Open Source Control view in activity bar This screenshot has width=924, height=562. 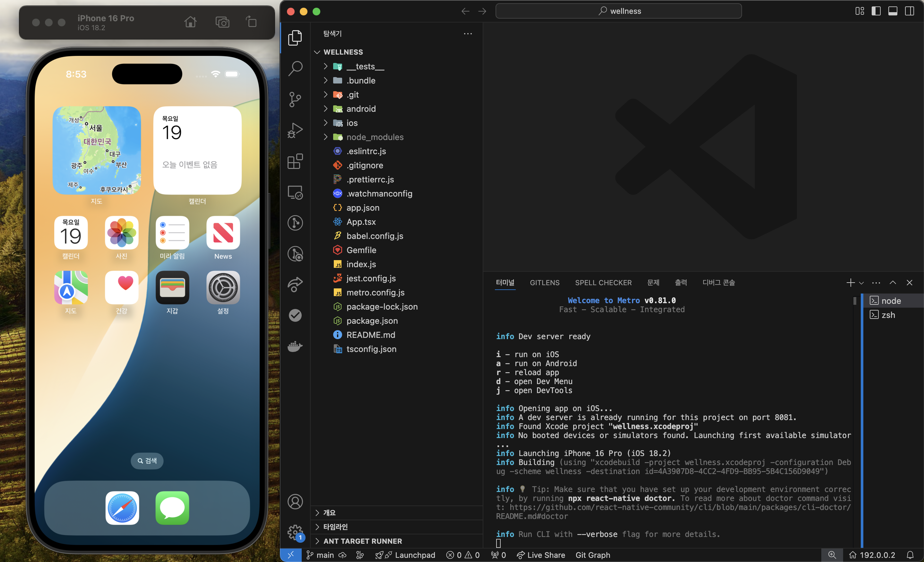pyautogui.click(x=295, y=100)
